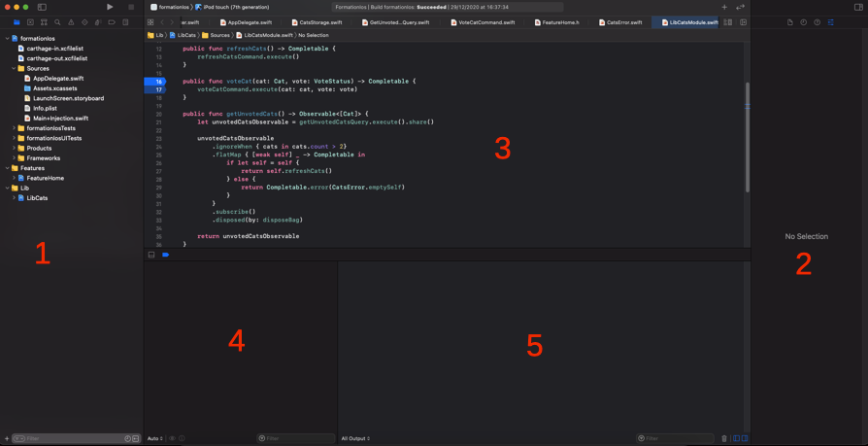The width and height of the screenshot is (868, 446).
Task: Open the Find navigator (magnifier)
Action: (57, 22)
